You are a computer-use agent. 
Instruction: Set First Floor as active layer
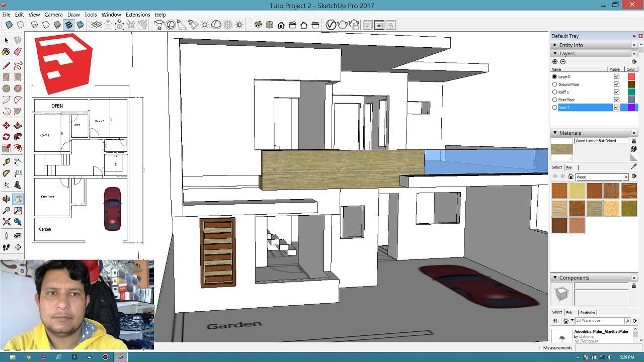[x=554, y=100]
